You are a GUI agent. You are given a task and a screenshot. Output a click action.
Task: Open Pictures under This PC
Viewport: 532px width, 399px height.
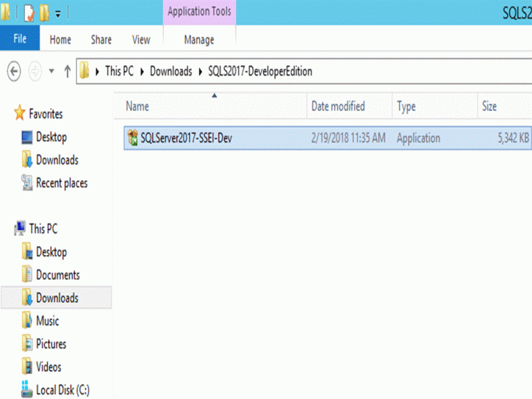tap(51, 344)
